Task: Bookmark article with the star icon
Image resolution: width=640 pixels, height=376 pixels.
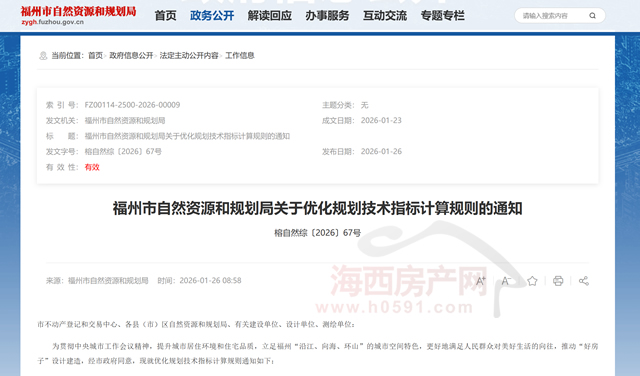Action: pyautogui.click(x=532, y=281)
